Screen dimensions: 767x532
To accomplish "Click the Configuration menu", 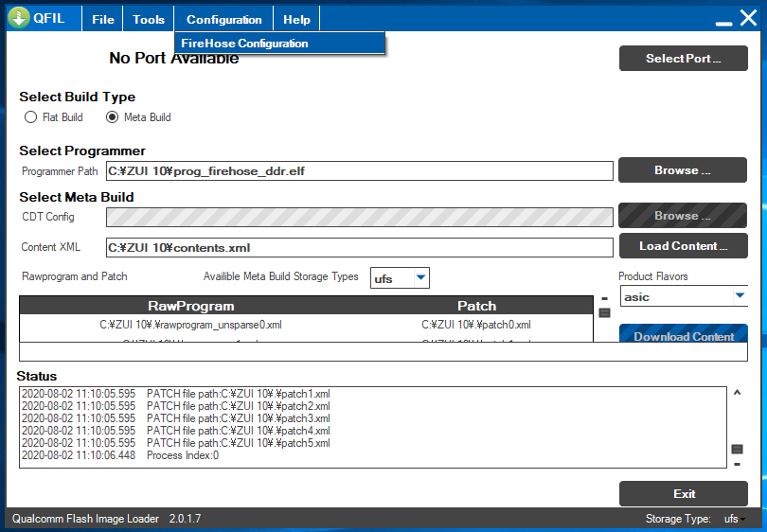I will [x=224, y=20].
